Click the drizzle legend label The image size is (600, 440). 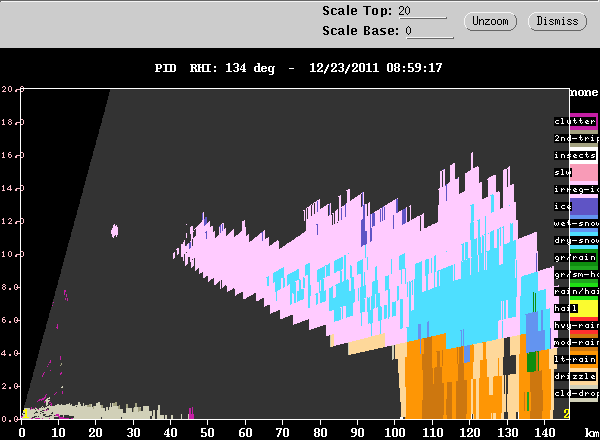pos(575,376)
